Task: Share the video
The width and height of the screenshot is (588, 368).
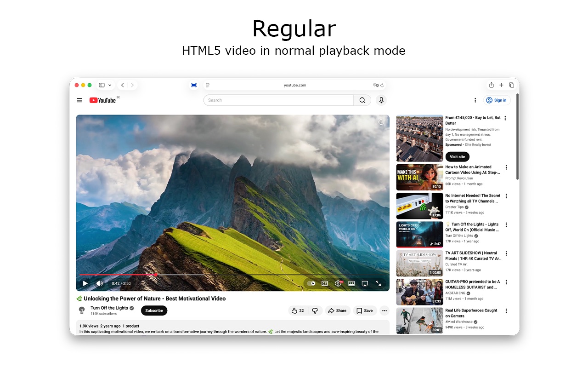Action: click(x=338, y=310)
